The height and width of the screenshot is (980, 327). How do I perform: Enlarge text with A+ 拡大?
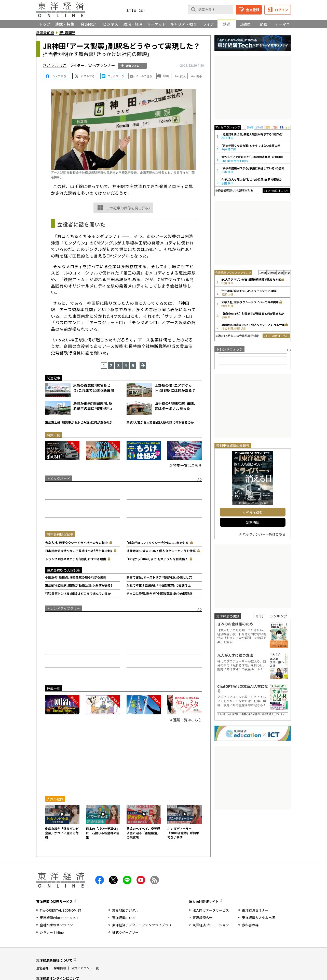tap(181, 76)
